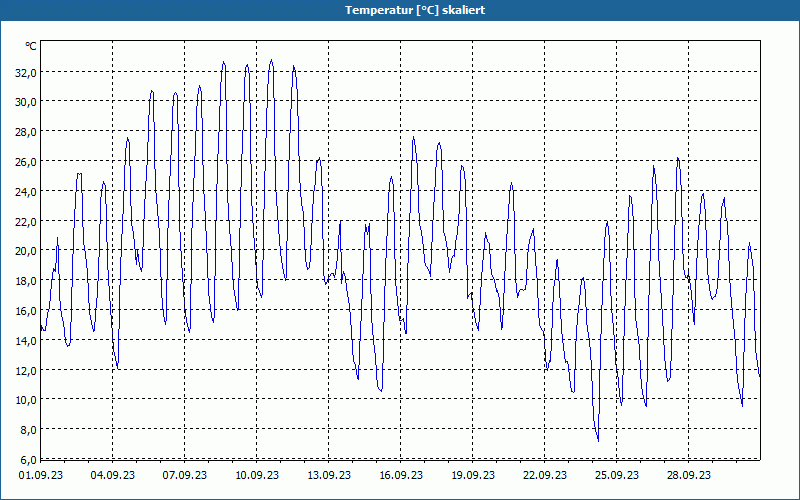The height and width of the screenshot is (500, 800).
Task: Click the 28,0 axis value
Action: [x=26, y=132]
